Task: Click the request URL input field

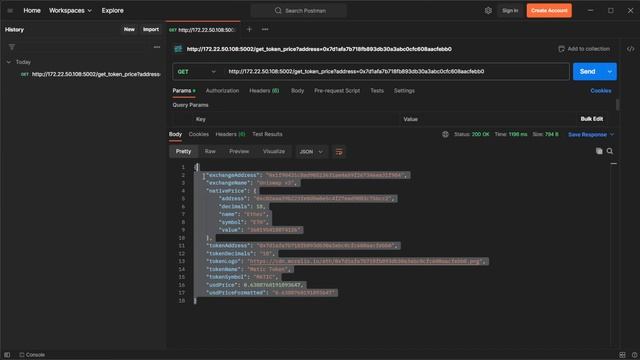Action: pyautogui.click(x=396, y=72)
